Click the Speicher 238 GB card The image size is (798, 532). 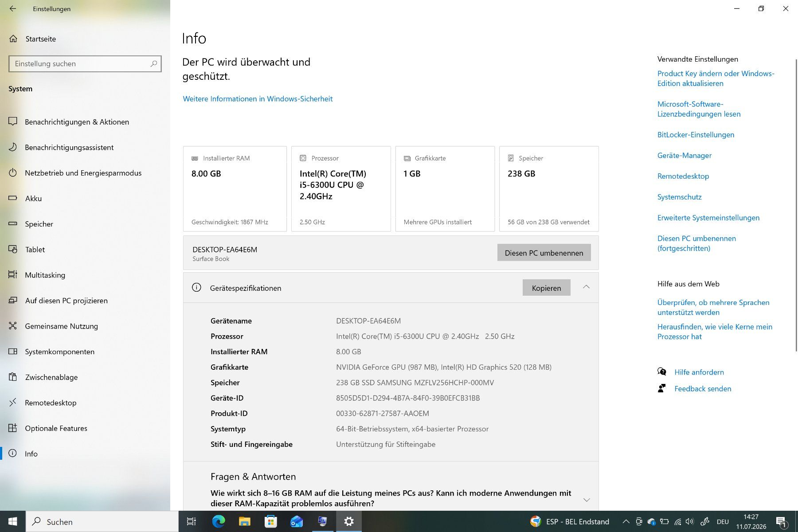point(549,189)
